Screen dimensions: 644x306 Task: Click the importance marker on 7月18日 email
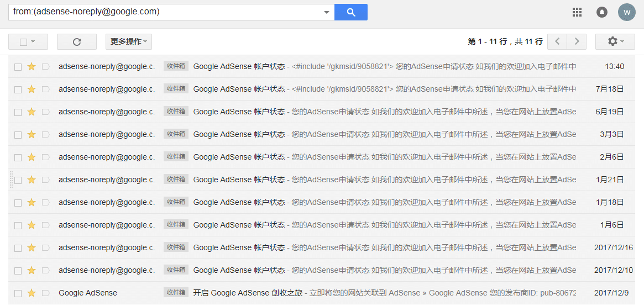(x=45, y=89)
